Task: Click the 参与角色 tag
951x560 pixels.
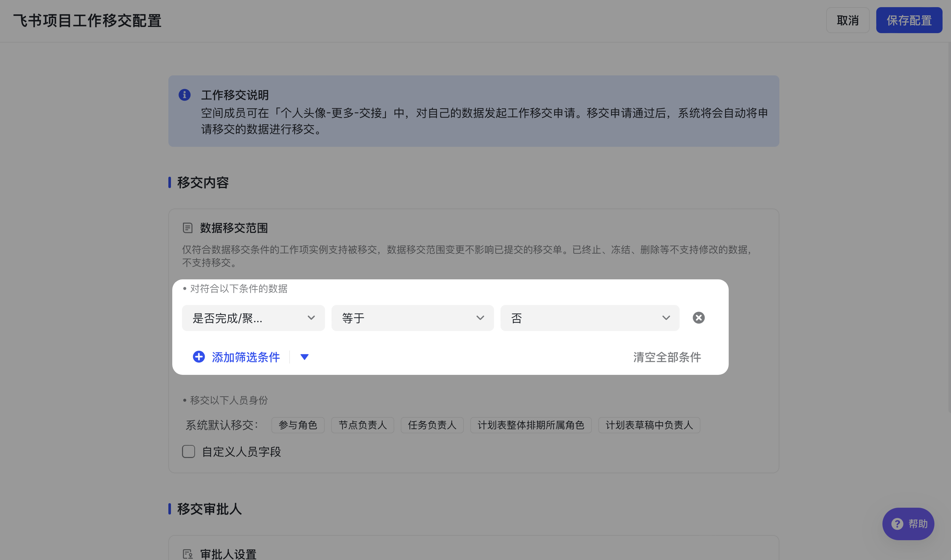Action: coord(298,425)
